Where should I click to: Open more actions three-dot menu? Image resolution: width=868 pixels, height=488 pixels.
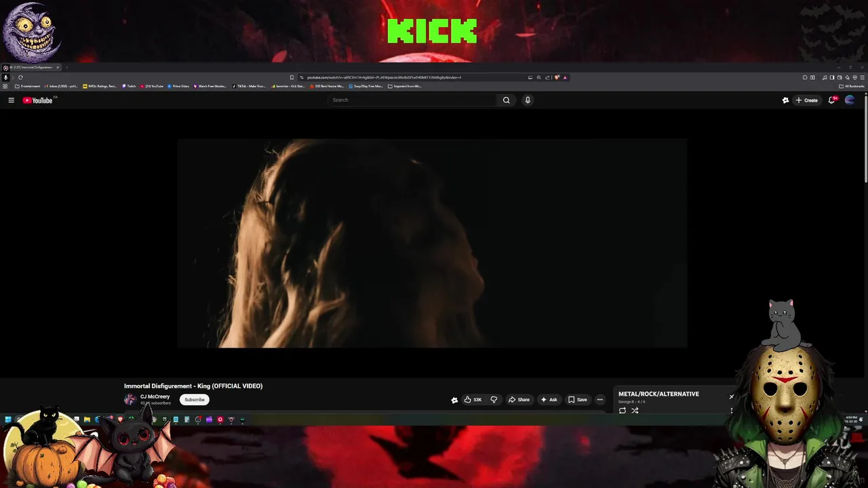pos(599,400)
